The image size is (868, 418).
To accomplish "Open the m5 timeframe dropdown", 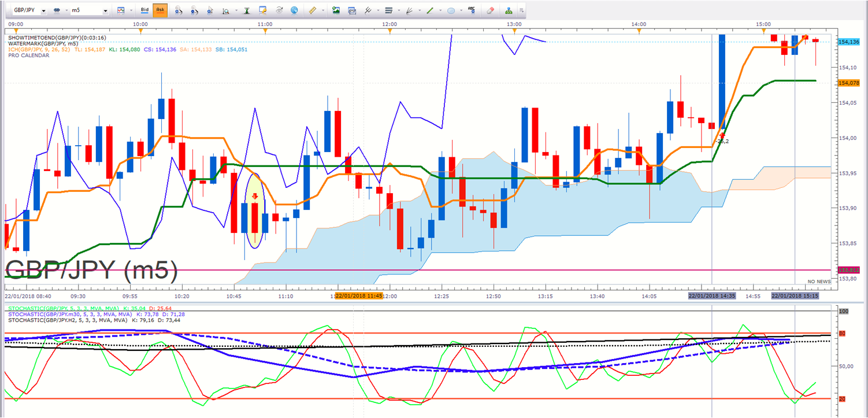I will [105, 11].
